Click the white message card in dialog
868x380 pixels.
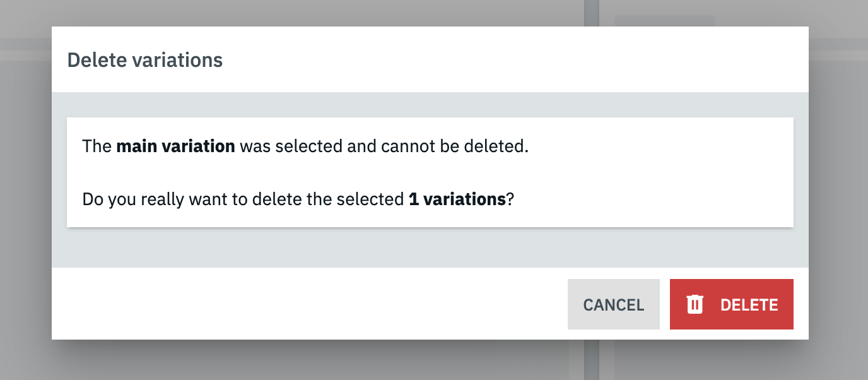(x=431, y=172)
